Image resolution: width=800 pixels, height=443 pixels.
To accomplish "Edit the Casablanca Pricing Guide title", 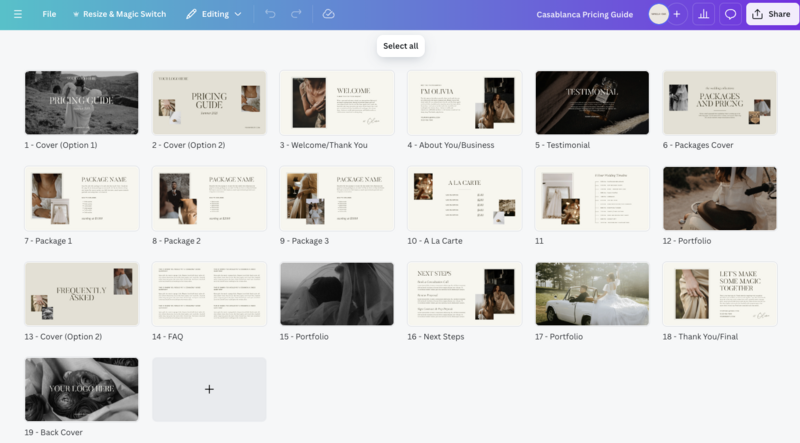I will click(x=584, y=15).
